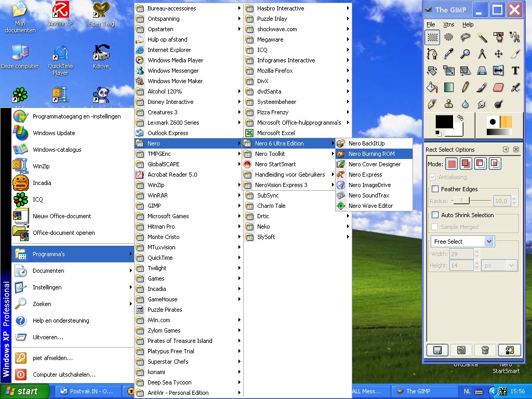This screenshot has width=532, height=399.
Task: Open the Windows start button
Action: pyautogui.click(x=24, y=391)
